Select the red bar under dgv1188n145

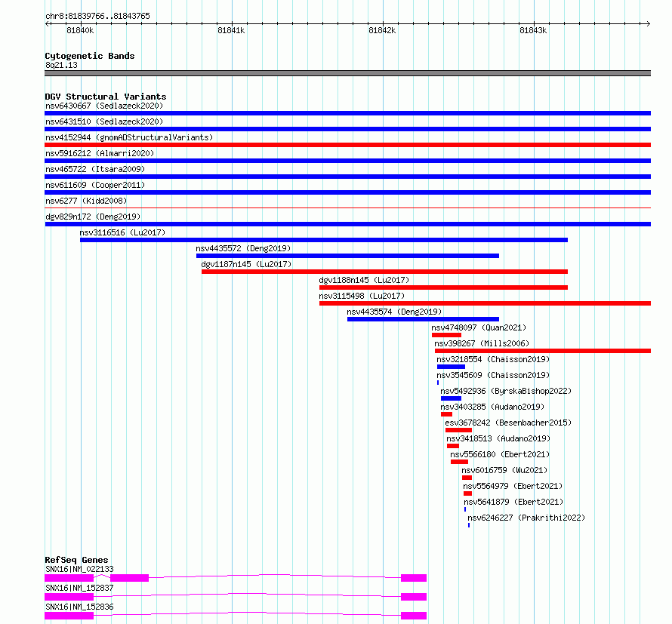[x=443, y=287]
